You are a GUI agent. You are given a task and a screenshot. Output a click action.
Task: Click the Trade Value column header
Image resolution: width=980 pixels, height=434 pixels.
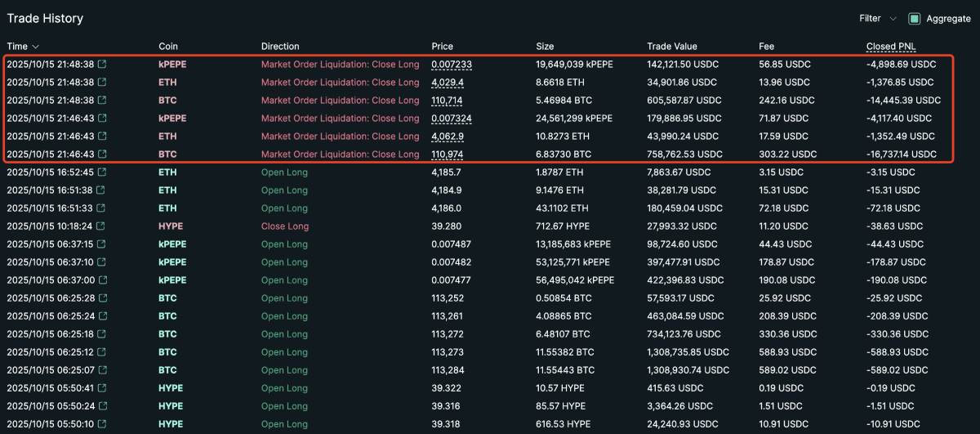(x=672, y=47)
